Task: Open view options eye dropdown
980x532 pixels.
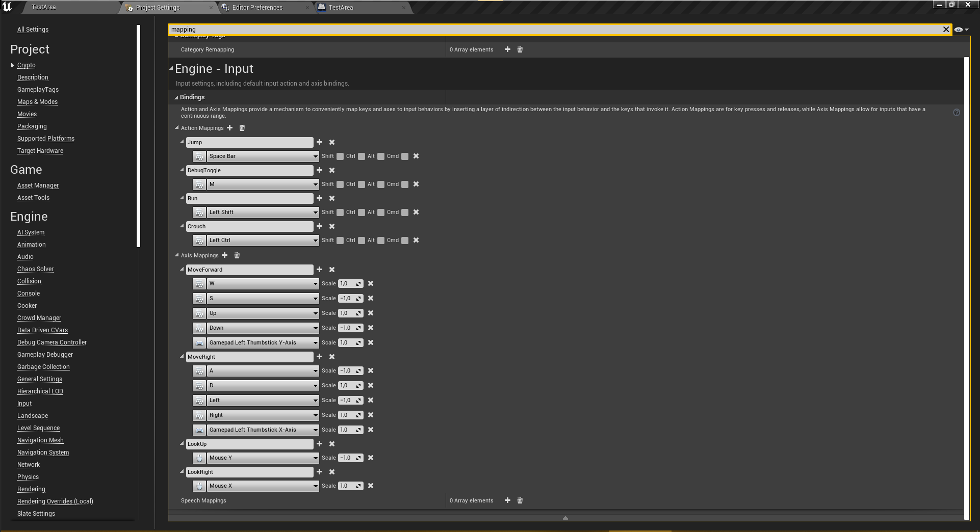Action: [x=961, y=30]
